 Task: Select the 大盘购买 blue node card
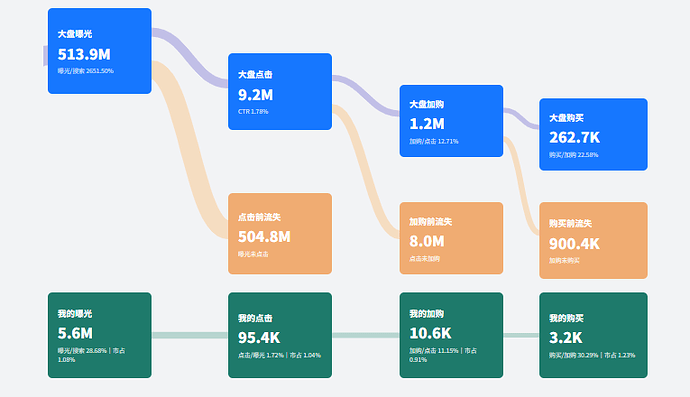pos(593,134)
